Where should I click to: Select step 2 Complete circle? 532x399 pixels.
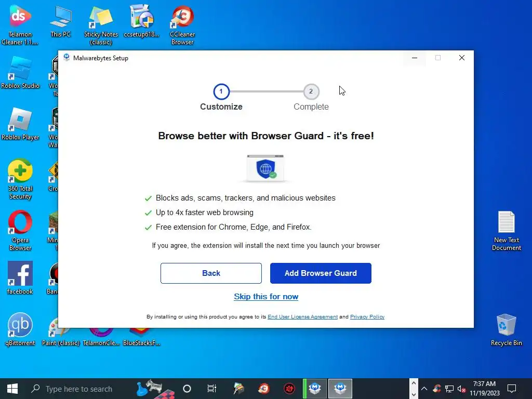pos(311,91)
